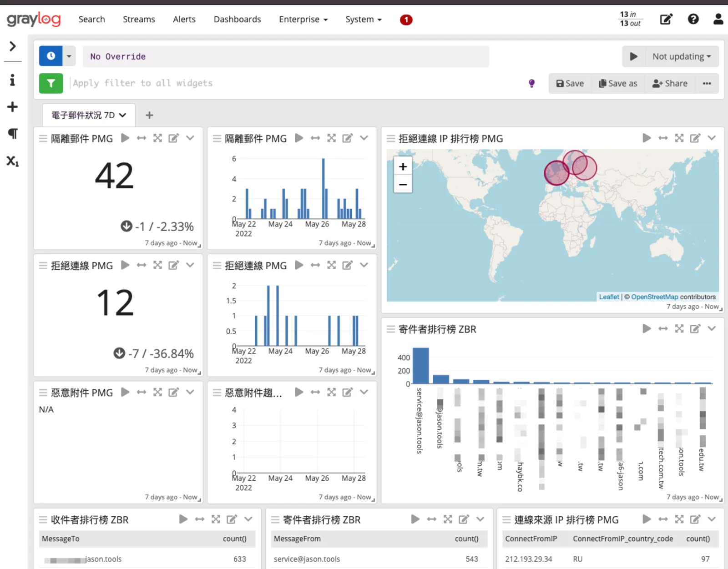Open the Streams menu item
Image resolution: width=728 pixels, height=569 pixels.
pos(139,19)
